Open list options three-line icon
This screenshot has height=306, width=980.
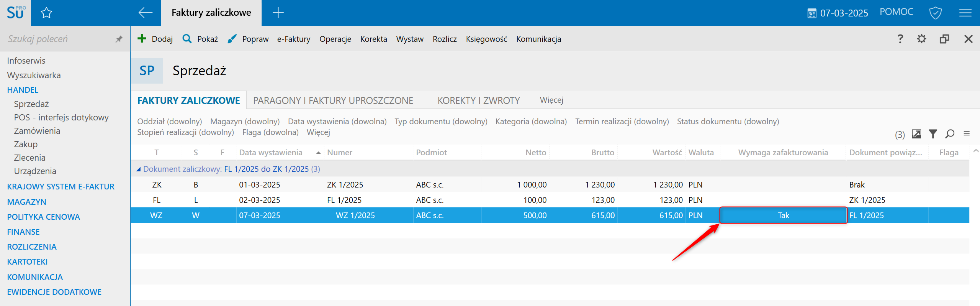(x=967, y=133)
